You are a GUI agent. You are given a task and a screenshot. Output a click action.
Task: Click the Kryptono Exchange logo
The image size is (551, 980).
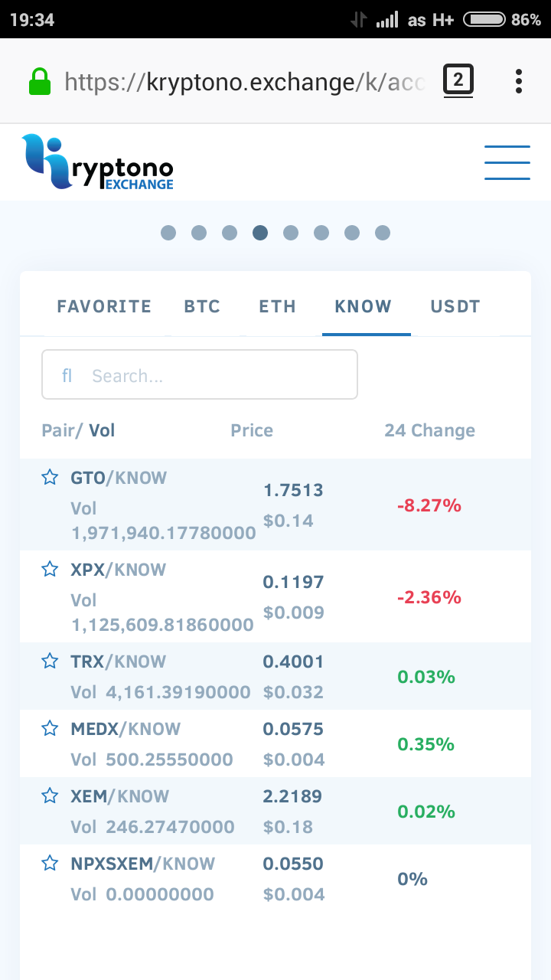[x=98, y=162]
